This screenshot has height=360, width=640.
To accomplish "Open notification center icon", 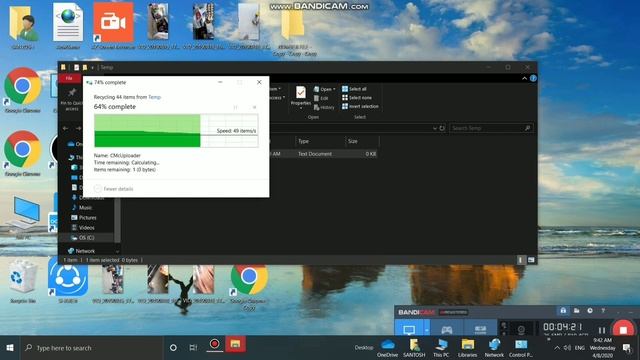I will (x=627, y=348).
